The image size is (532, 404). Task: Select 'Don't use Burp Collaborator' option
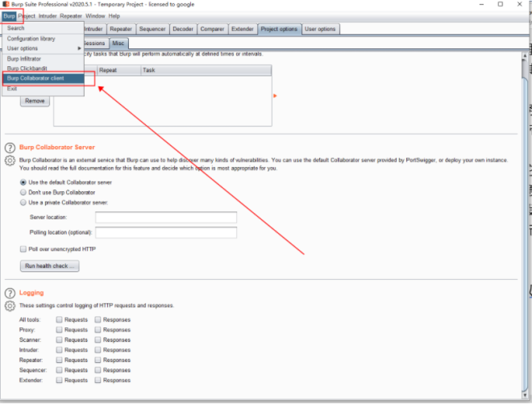tap(23, 193)
